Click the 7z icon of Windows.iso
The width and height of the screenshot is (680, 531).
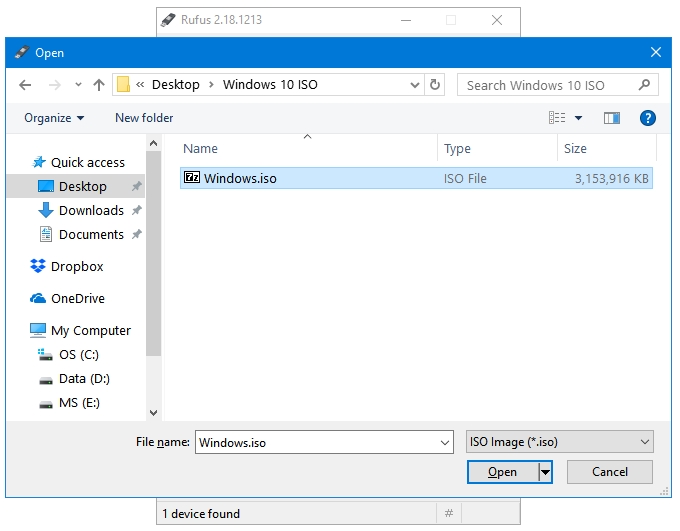click(192, 177)
